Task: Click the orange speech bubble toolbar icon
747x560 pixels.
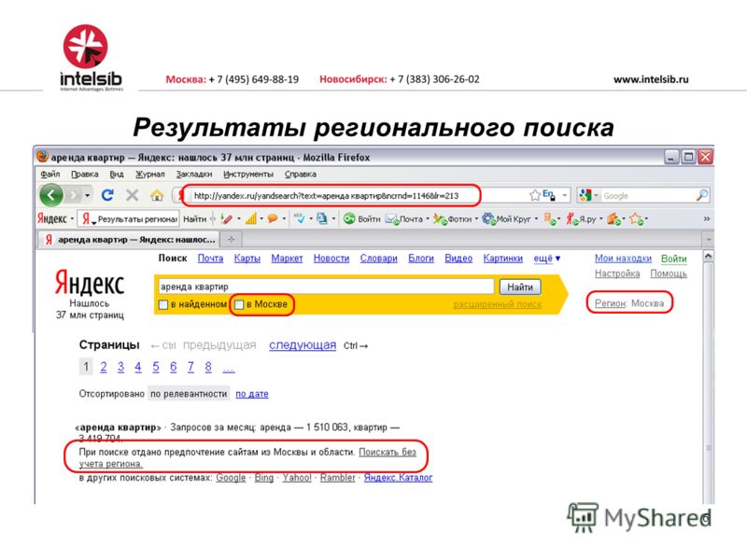Action: [x=273, y=219]
